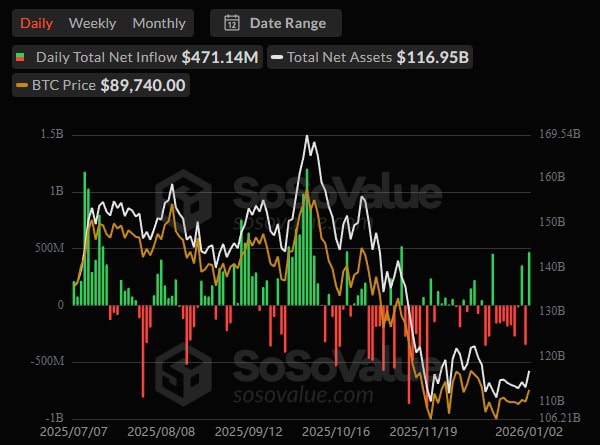The width and height of the screenshot is (600, 445).
Task: Switch to the Weekly tab
Action: tap(92, 23)
